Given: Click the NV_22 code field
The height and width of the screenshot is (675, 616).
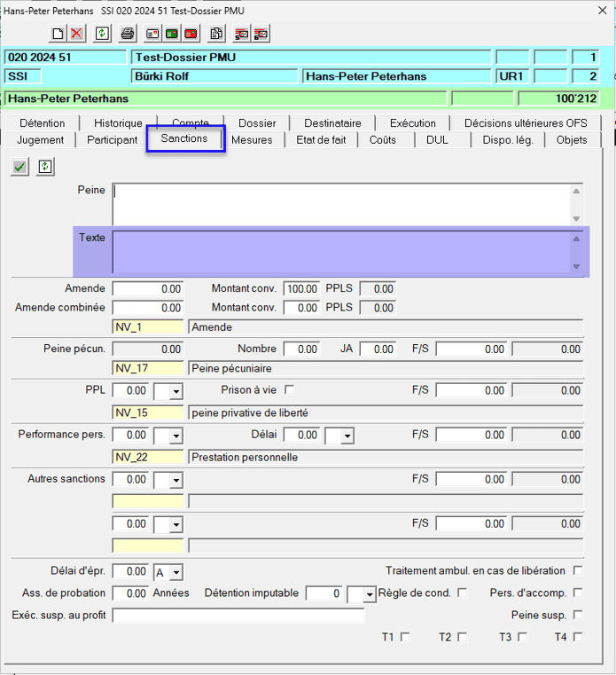Looking at the screenshot, I should (148, 457).
